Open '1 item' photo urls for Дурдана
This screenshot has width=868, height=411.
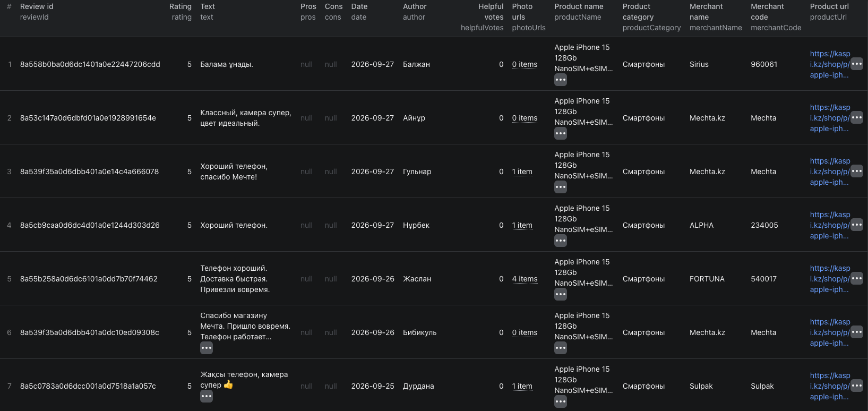[x=522, y=386]
